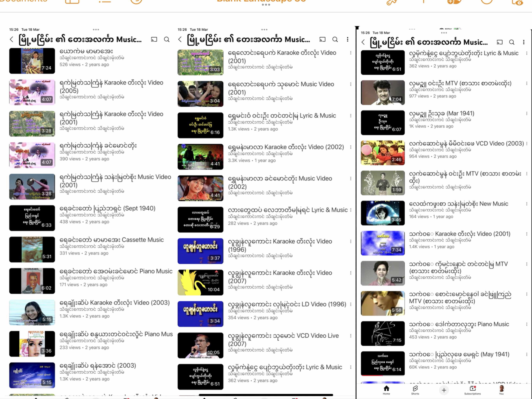Open the Subscriptions tab

click(472, 390)
